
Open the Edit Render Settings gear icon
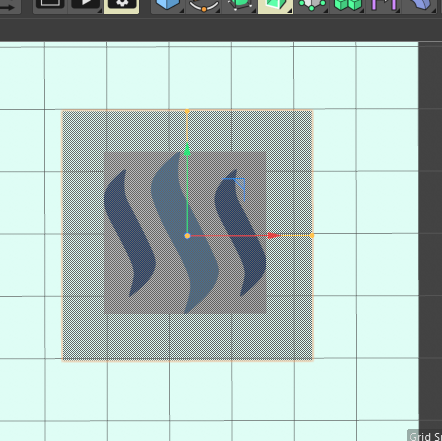tap(122, 5)
